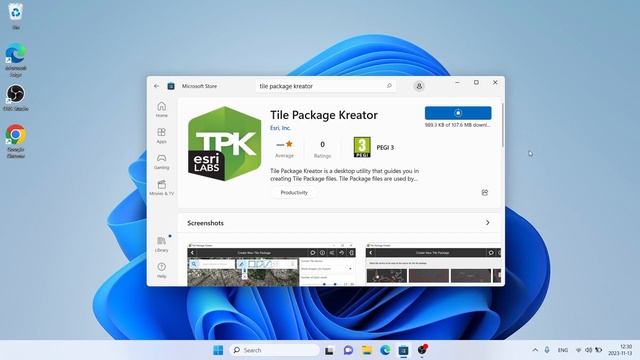Click the volume speaker tray icon
640x360 pixels.
(x=589, y=350)
